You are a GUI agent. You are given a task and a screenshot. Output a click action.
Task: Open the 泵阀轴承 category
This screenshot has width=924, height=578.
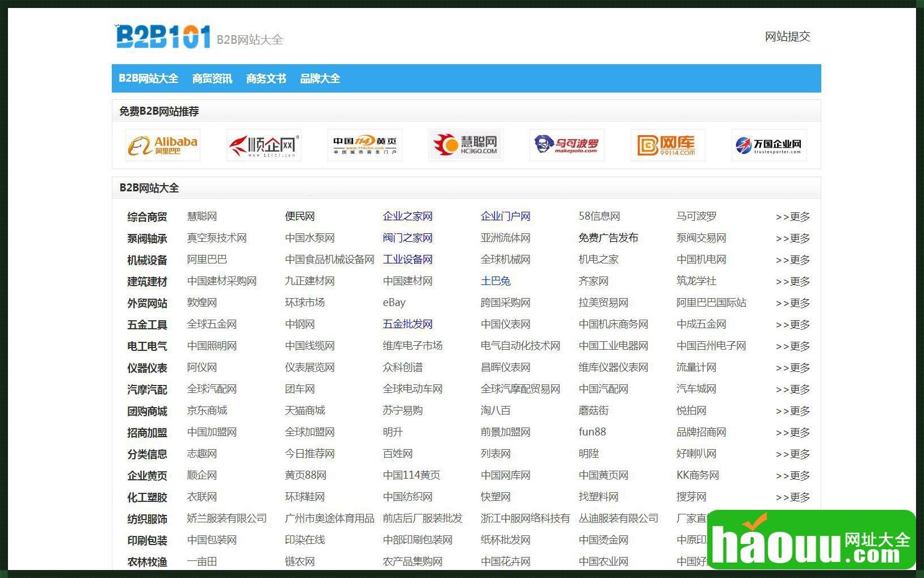point(147,238)
